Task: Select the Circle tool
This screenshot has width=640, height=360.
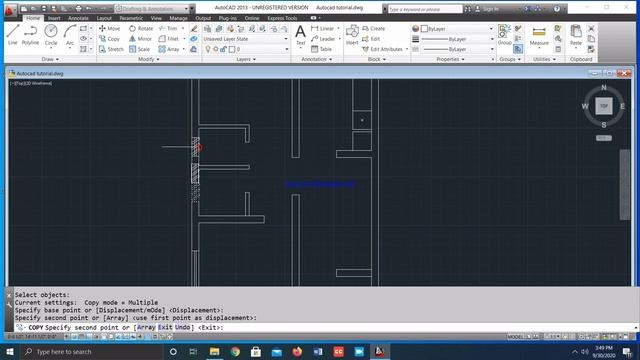Action: tap(51, 34)
